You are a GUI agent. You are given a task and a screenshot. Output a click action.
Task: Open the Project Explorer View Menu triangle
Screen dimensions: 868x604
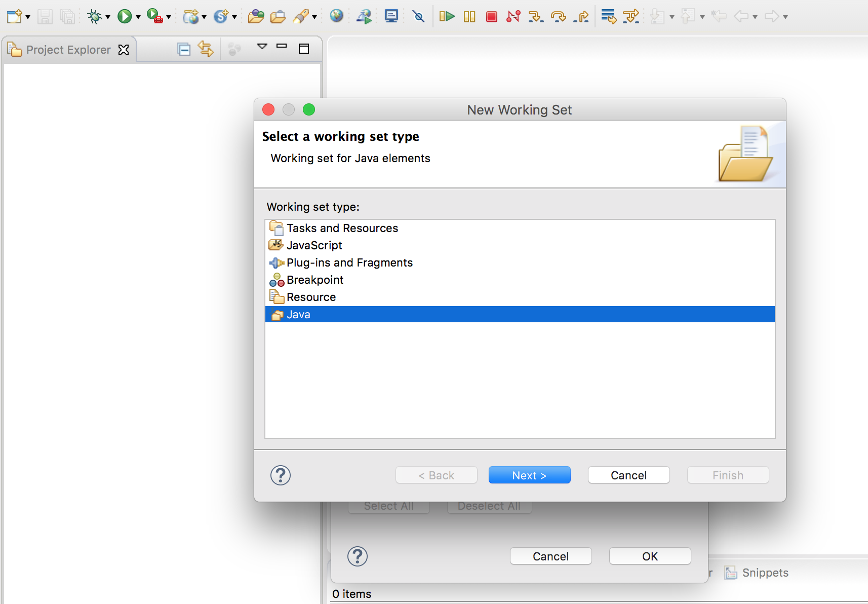point(262,46)
